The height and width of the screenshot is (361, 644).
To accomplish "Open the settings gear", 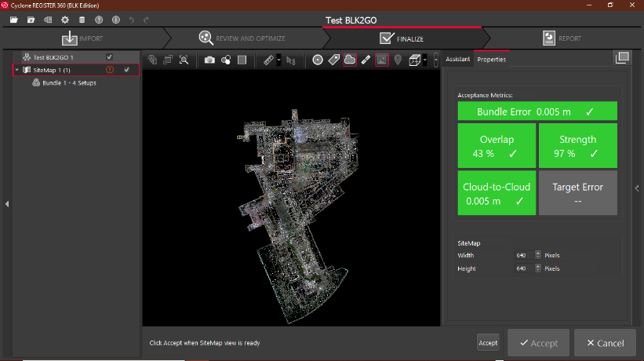I will (x=65, y=20).
